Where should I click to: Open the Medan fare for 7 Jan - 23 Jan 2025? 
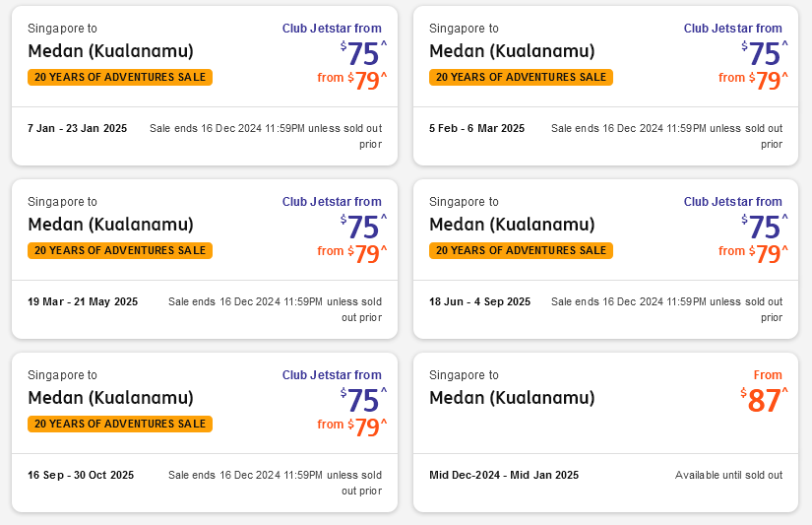(x=110, y=51)
